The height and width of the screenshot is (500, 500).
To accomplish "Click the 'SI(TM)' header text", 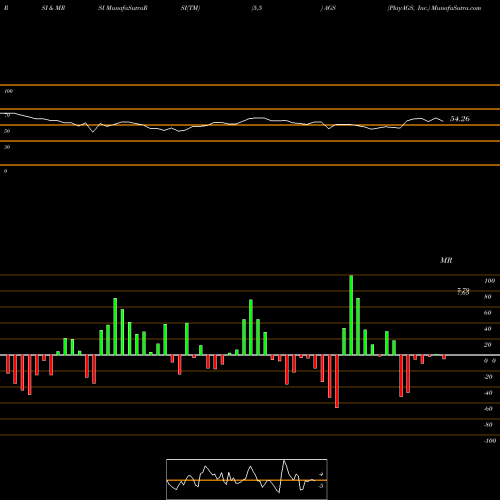I will [x=190, y=8].
